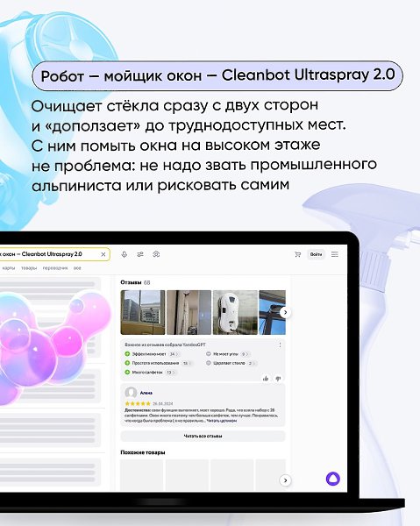Viewport: 420px width, 526px height.
Task: Open the shopping cart icon
Action: click(297, 254)
